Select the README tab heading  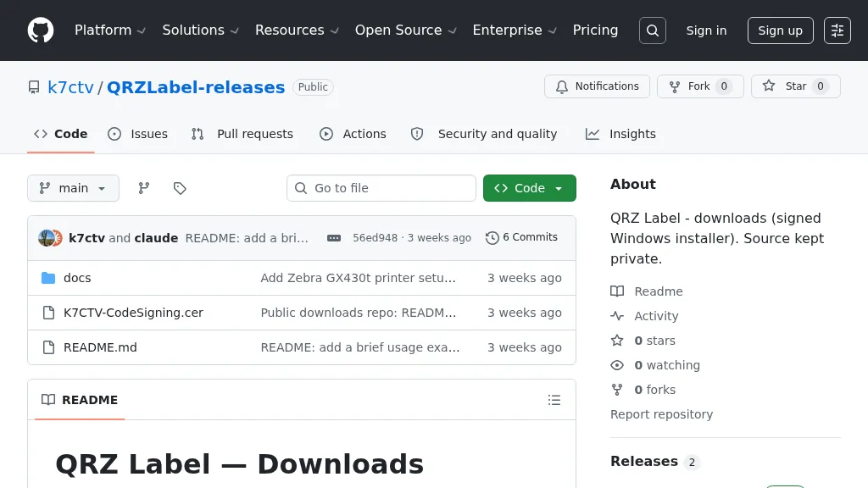[x=80, y=400]
